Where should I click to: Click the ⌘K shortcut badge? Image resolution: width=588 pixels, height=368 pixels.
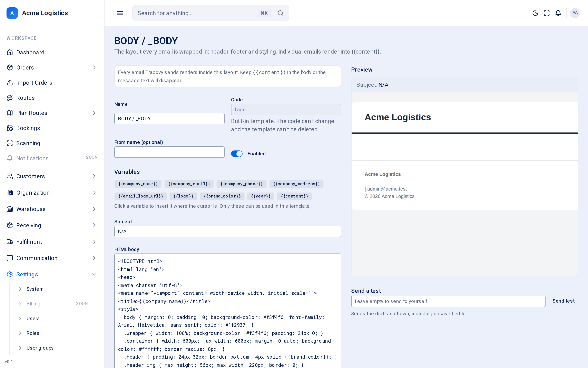click(x=264, y=13)
